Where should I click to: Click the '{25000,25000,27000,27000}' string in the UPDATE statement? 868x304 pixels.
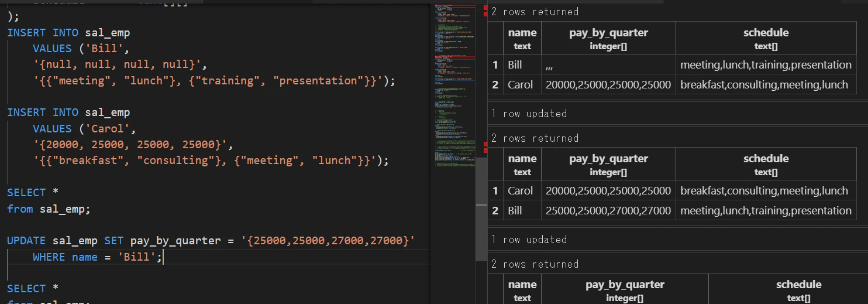(328, 240)
